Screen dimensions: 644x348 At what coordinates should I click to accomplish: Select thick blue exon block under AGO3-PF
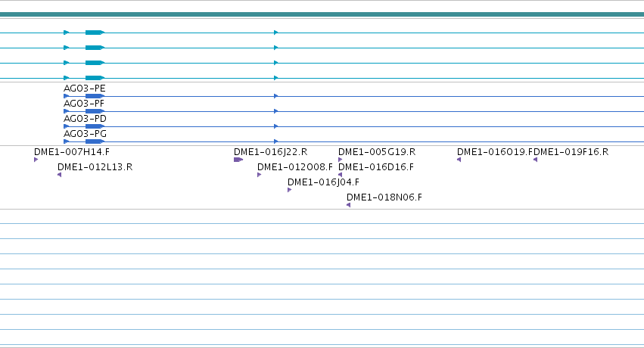coord(95,111)
